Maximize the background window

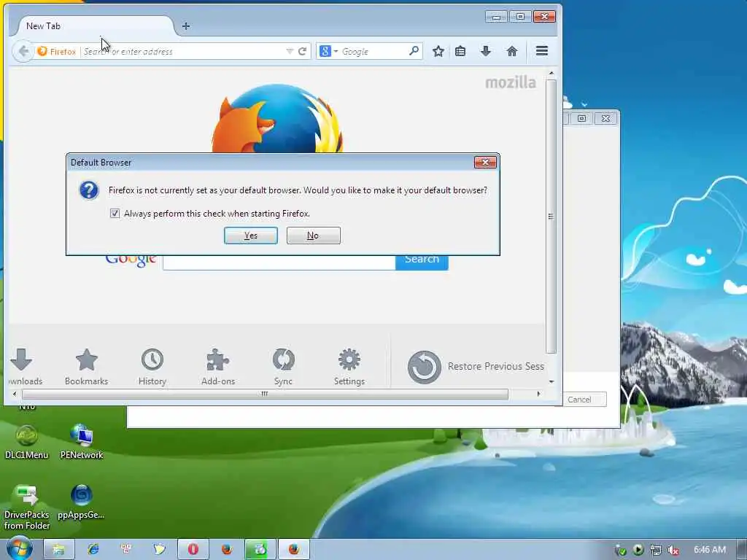point(581,118)
